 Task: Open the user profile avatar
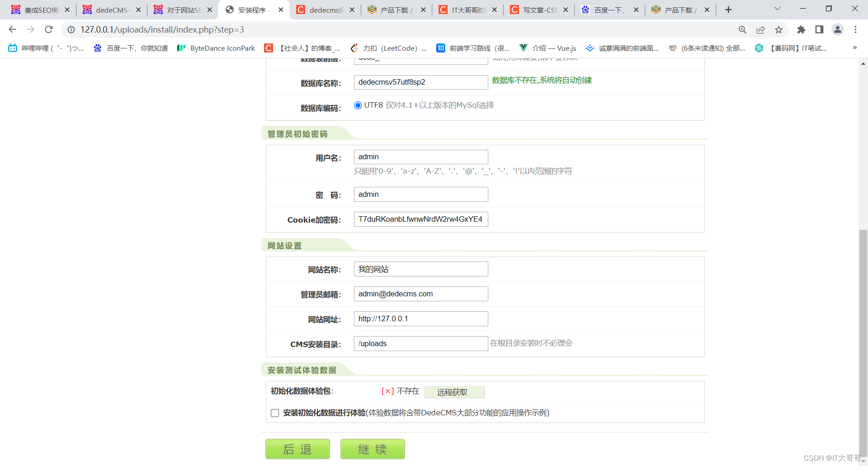(838, 29)
